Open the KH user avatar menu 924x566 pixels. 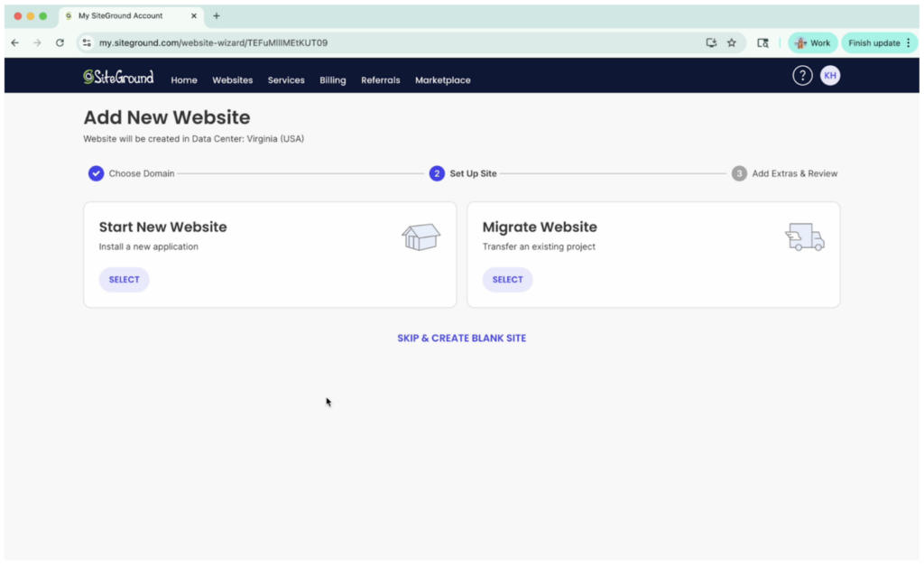coord(830,76)
